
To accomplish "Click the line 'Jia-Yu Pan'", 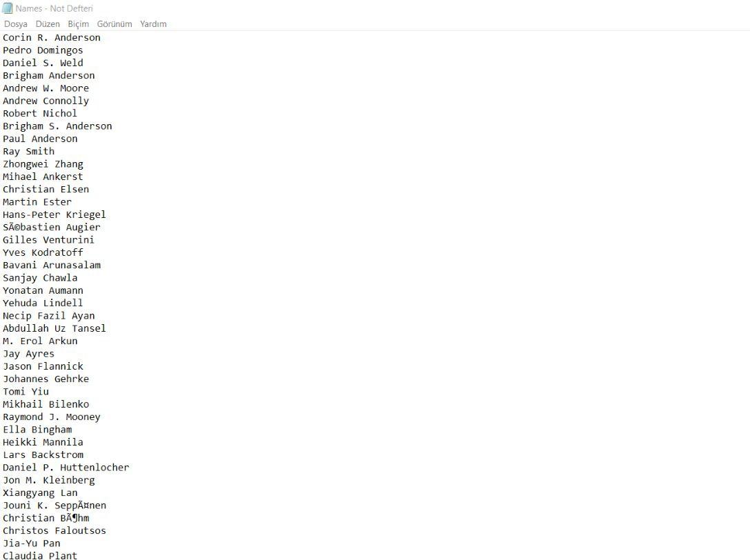I will (32, 543).
